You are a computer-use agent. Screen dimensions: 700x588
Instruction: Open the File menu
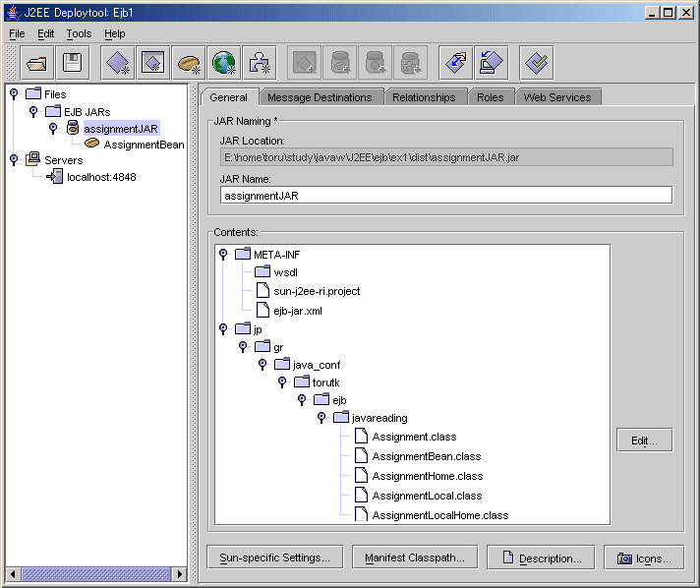[17, 34]
